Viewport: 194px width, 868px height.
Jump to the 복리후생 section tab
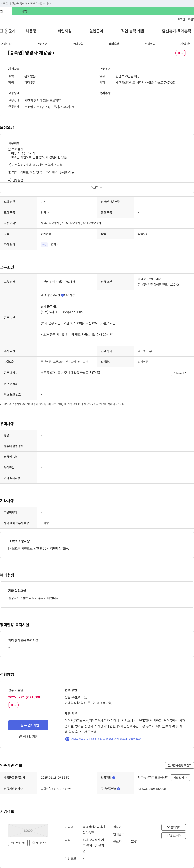pyautogui.click(x=114, y=44)
